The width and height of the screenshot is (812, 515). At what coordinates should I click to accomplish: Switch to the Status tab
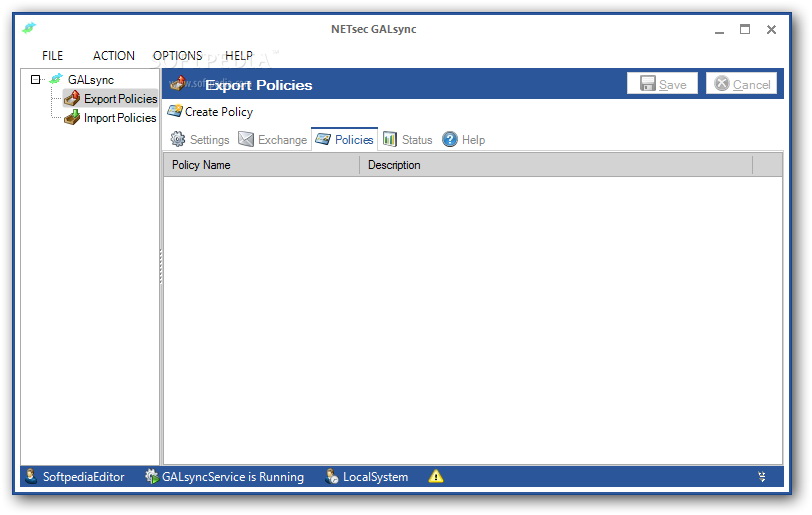pos(408,139)
